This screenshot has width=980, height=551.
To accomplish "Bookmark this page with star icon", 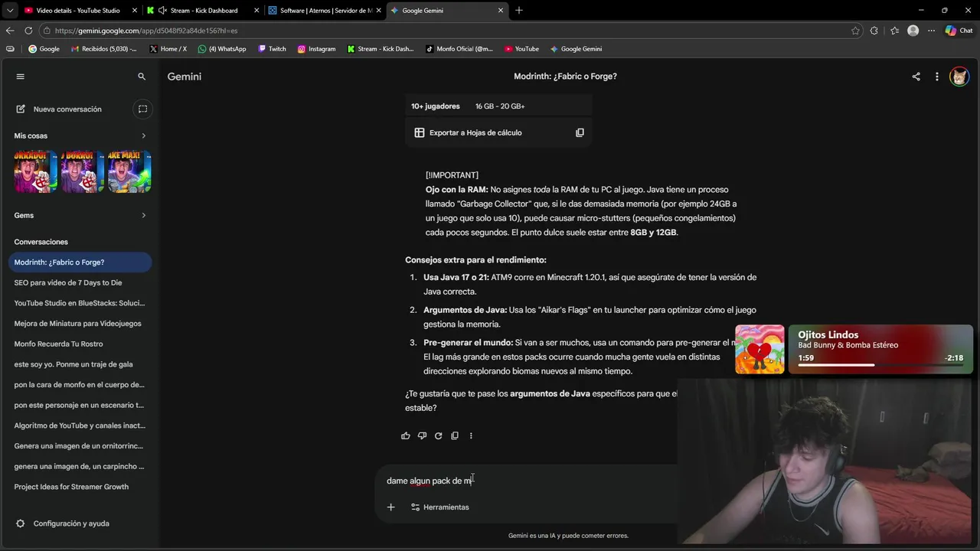I will point(855,31).
